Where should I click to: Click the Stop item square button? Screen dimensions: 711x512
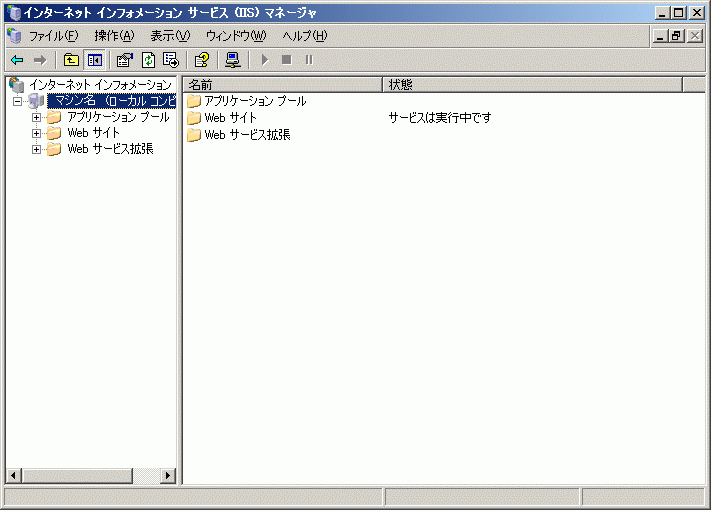(287, 60)
